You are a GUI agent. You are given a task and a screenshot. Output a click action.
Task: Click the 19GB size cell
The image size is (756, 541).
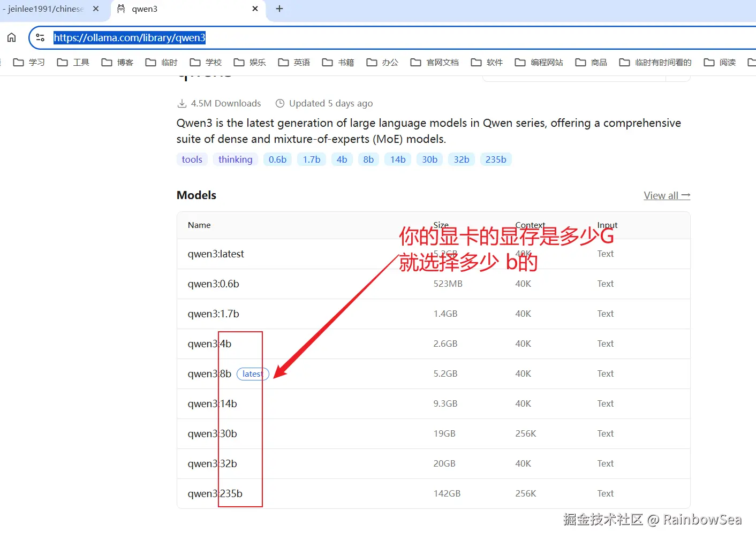click(444, 433)
